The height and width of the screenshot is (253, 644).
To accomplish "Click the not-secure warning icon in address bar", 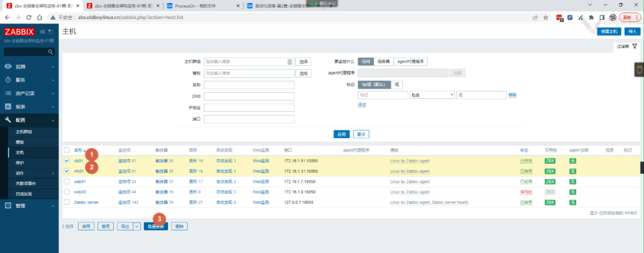I will (x=52, y=18).
